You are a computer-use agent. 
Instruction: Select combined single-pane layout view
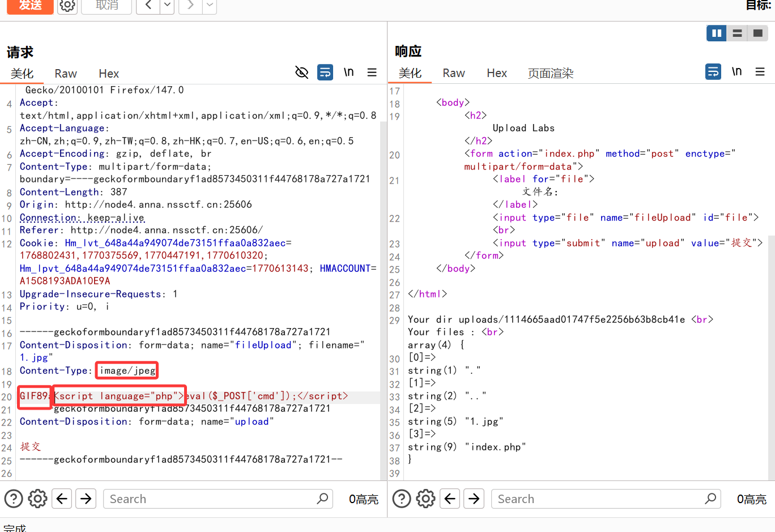[x=757, y=33]
